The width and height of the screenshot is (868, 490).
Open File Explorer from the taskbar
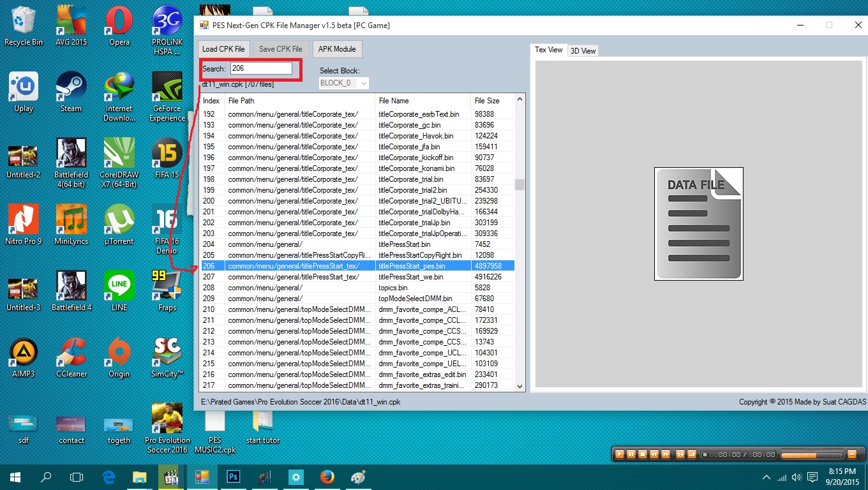coord(140,477)
